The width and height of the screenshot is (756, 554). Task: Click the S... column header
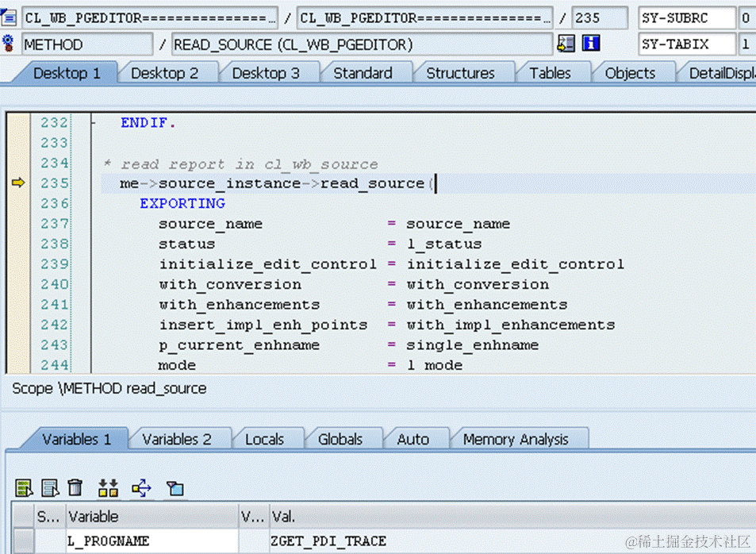tap(48, 517)
